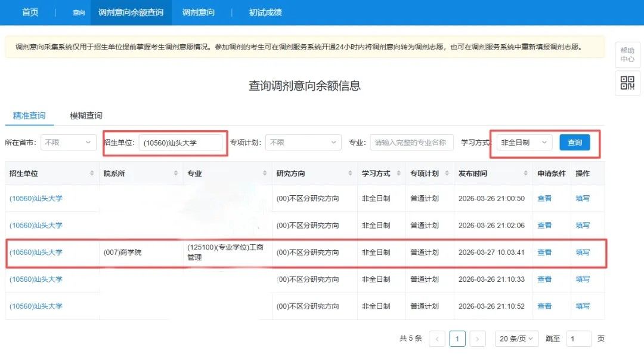644x357 pixels.
Task: Click the 专业 name input field
Action: (411, 143)
